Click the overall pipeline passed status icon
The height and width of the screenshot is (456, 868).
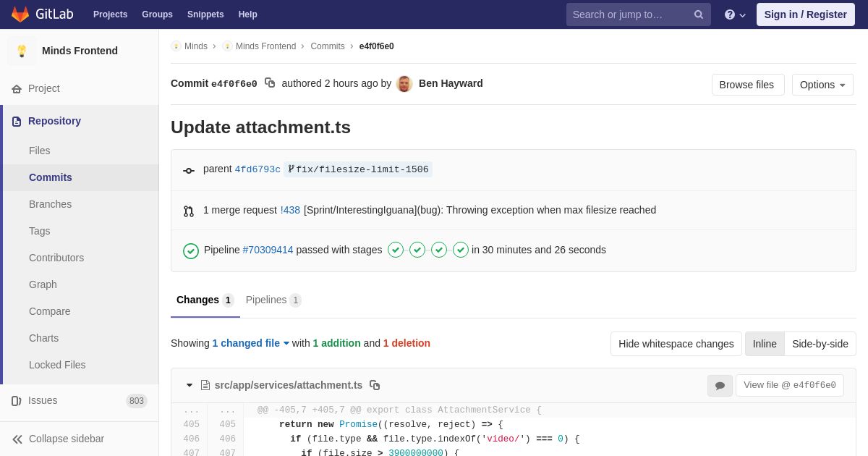pyautogui.click(x=191, y=250)
